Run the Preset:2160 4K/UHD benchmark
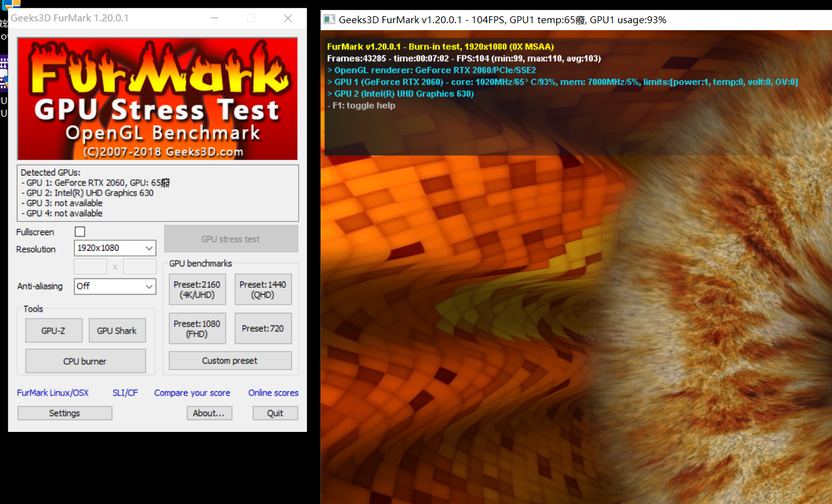Viewport: 832px width, 504px height. [198, 290]
